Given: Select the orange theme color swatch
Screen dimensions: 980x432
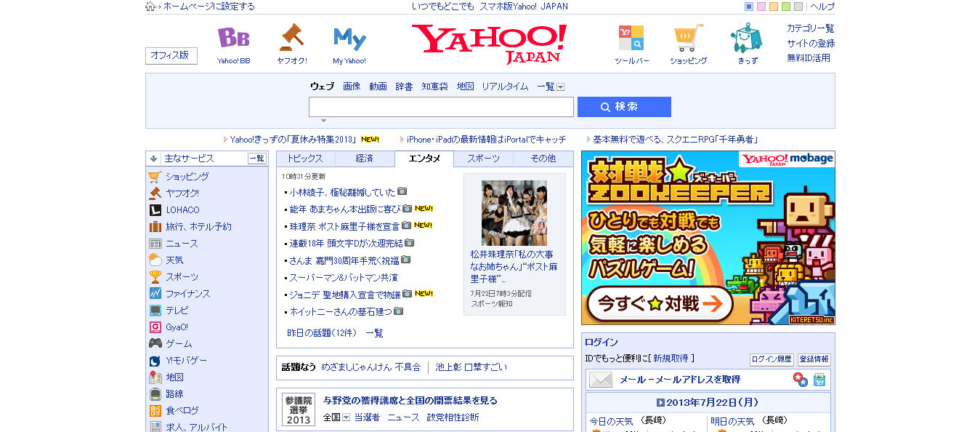Looking at the screenshot, I should [x=774, y=7].
